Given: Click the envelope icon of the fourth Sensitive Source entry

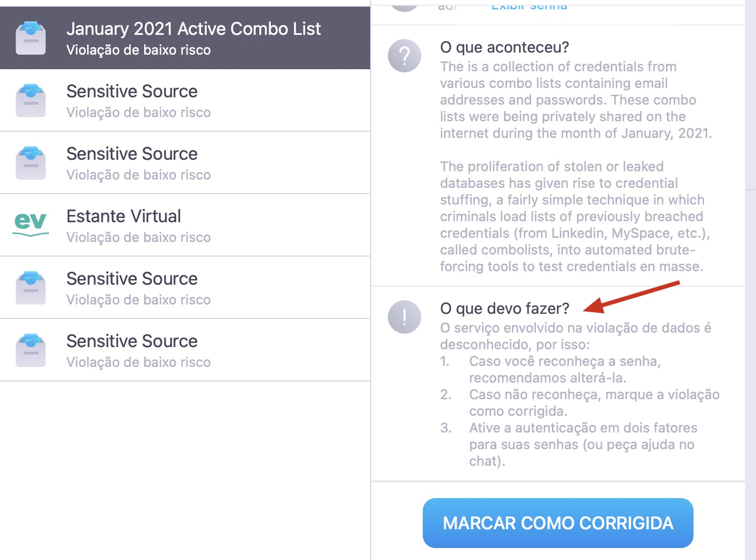Looking at the screenshot, I should (31, 350).
